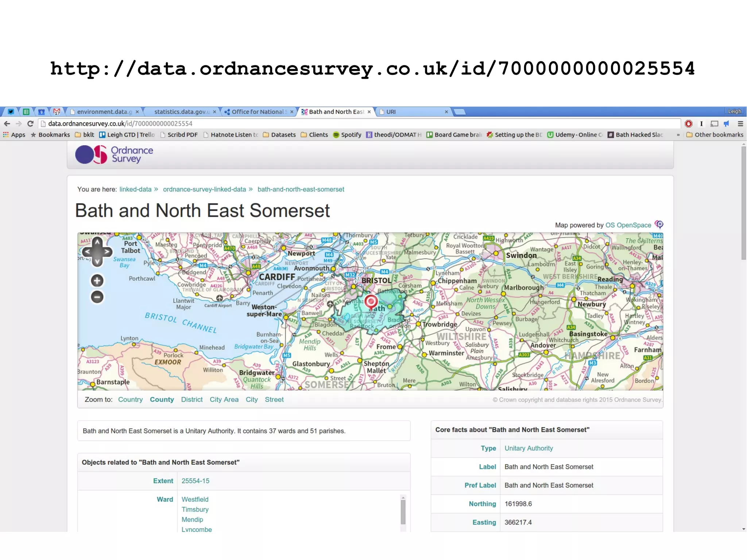Zoom map to District level

pos(191,399)
